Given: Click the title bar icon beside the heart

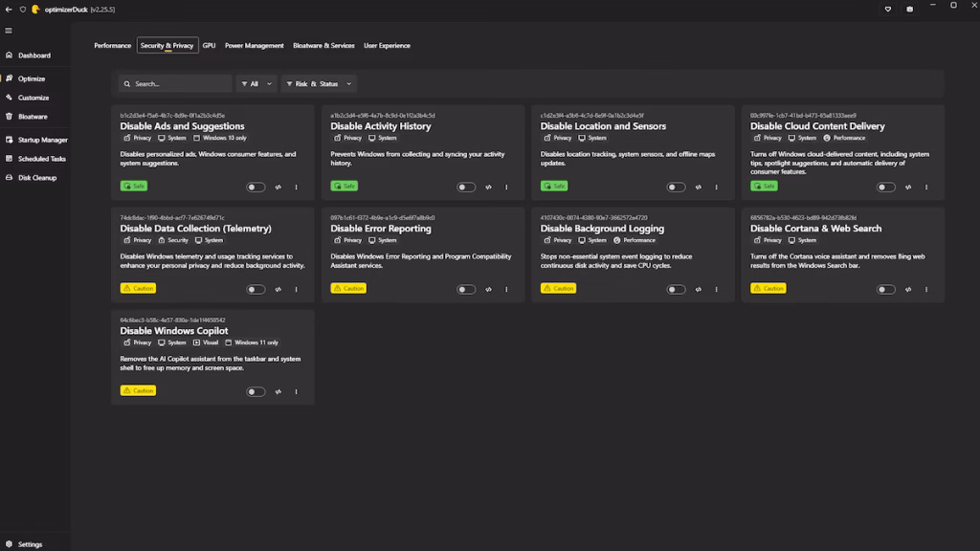Looking at the screenshot, I should (x=909, y=10).
